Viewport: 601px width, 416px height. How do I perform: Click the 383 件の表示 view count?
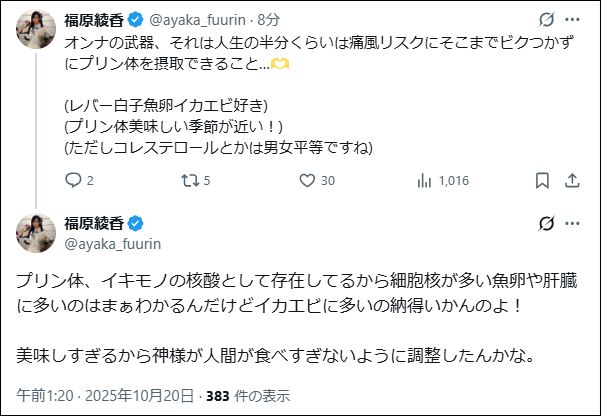[x=249, y=395]
